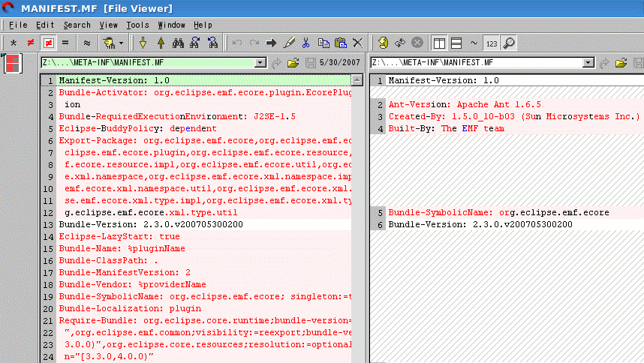Click the Created-By line in right pane
The height and width of the screenshot is (363, 644).
pyautogui.click(x=516, y=116)
